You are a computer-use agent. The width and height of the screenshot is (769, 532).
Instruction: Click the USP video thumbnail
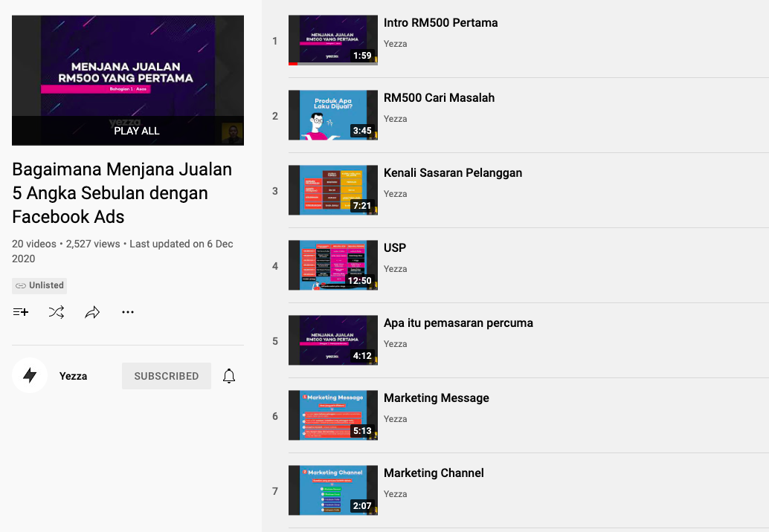tap(332, 265)
